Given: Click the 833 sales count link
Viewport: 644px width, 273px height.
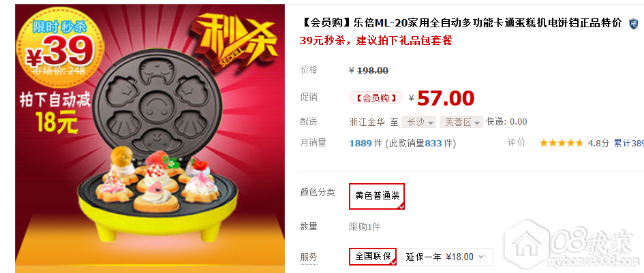Looking at the screenshot, I should click(433, 143).
